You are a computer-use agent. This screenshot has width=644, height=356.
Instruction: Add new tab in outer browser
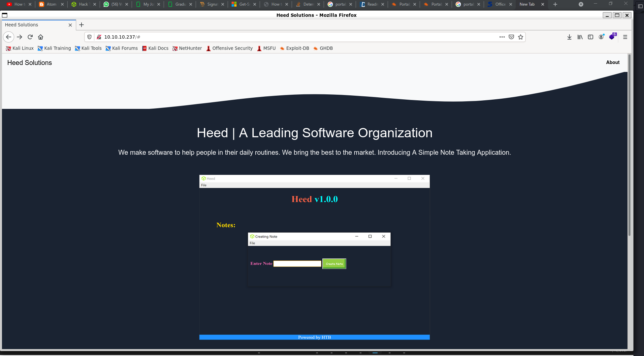(x=555, y=4)
